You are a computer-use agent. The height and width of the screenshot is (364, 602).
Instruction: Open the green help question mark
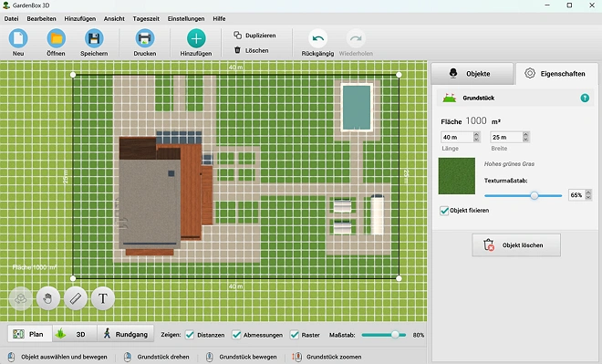585,99
